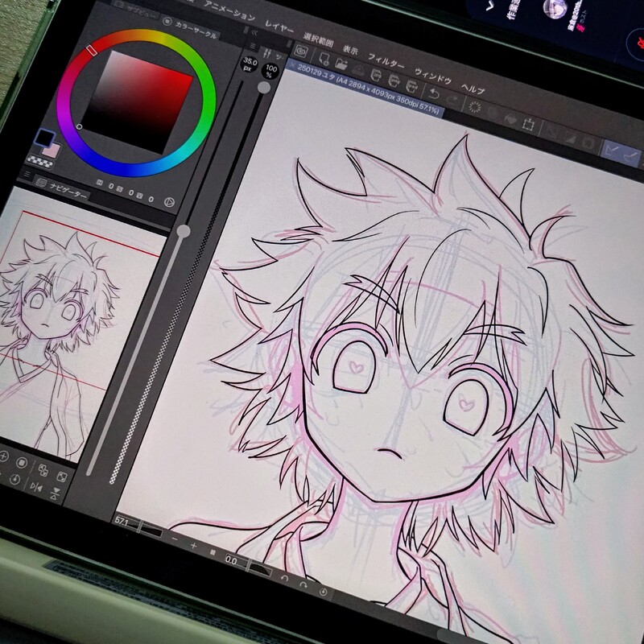644x644 pixels.
Task: Toggle HSV color space triangle button
Action: coord(169,202)
